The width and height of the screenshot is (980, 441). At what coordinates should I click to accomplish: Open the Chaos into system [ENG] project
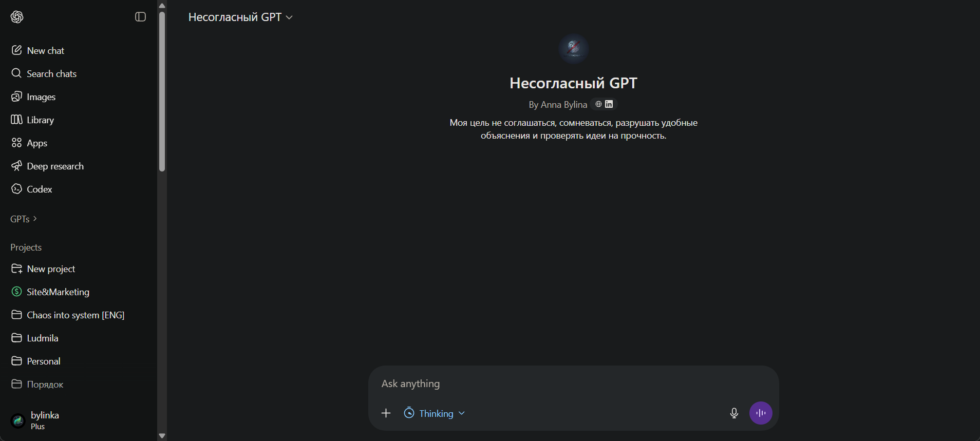point(79,315)
